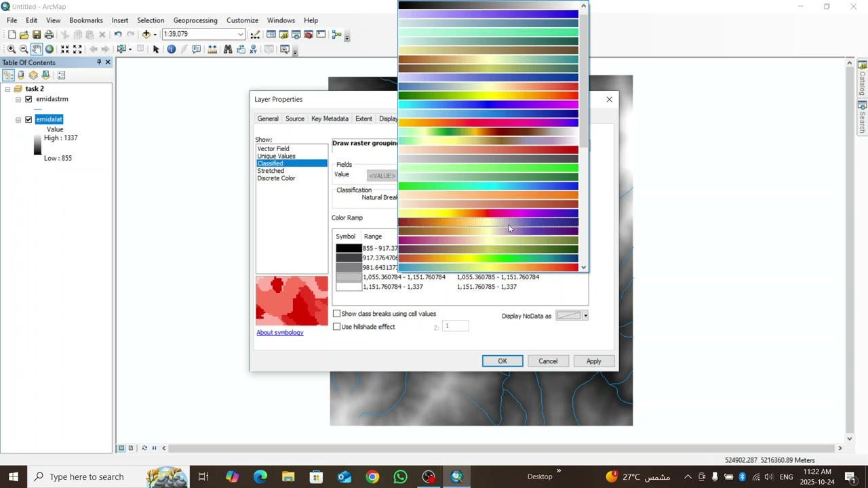
Task: Select the Fixed Zoom In tool
Action: 64,49
